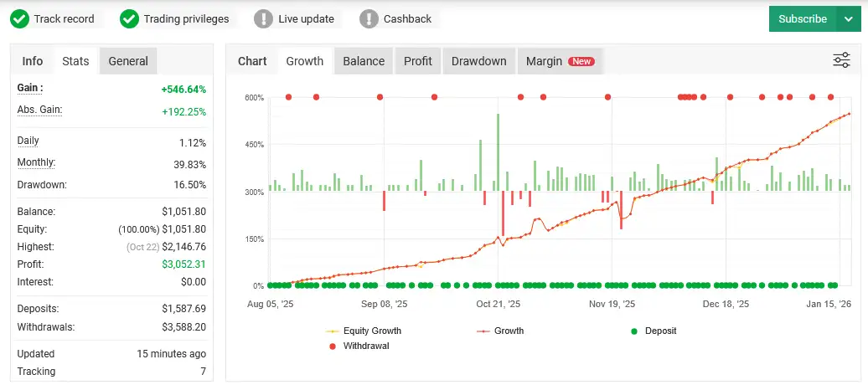Open chart settings sliders icon
The height and width of the screenshot is (390, 868).
click(841, 60)
